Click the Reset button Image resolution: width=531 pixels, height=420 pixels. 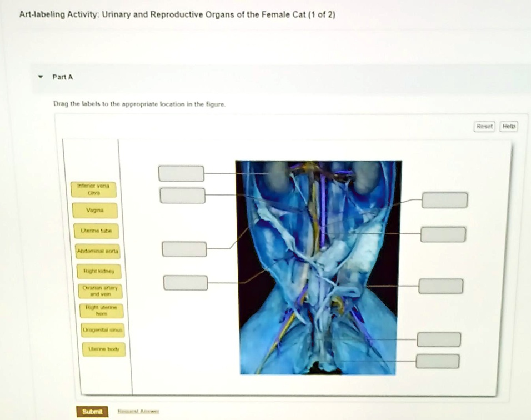pyautogui.click(x=484, y=127)
